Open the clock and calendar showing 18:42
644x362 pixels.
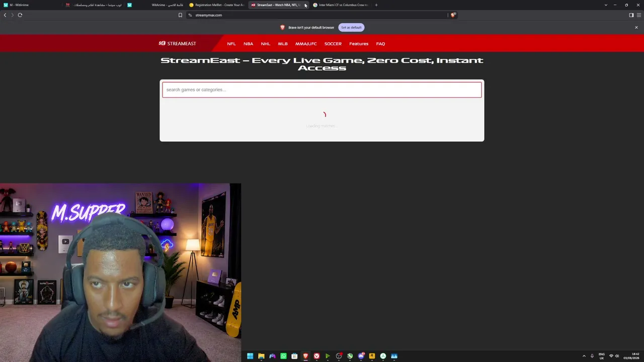click(632, 356)
